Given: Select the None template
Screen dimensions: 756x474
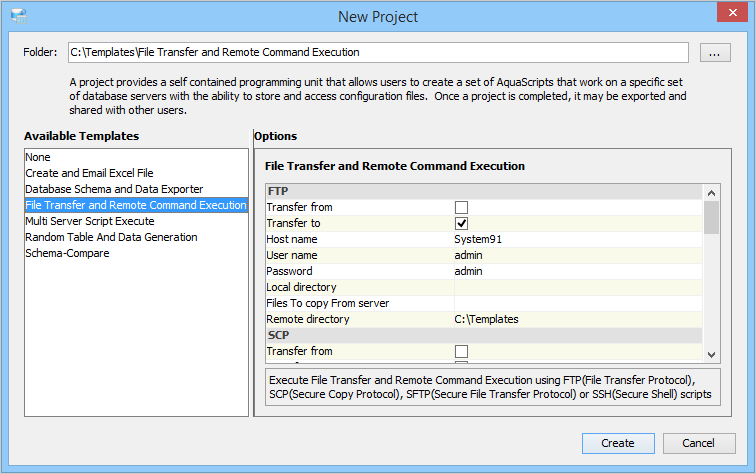Looking at the screenshot, I should (38, 157).
